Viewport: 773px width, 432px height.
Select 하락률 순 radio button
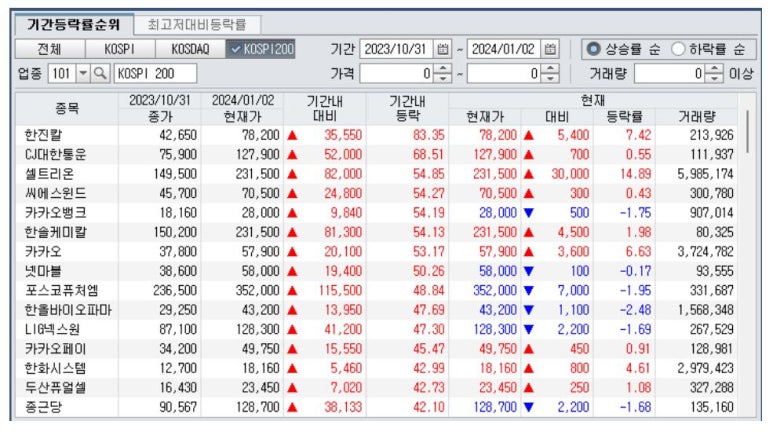[678, 49]
